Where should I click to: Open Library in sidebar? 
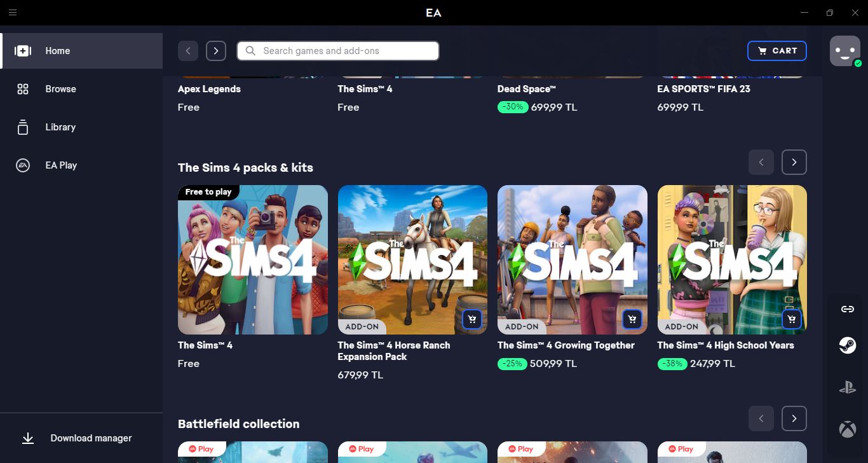(81, 127)
